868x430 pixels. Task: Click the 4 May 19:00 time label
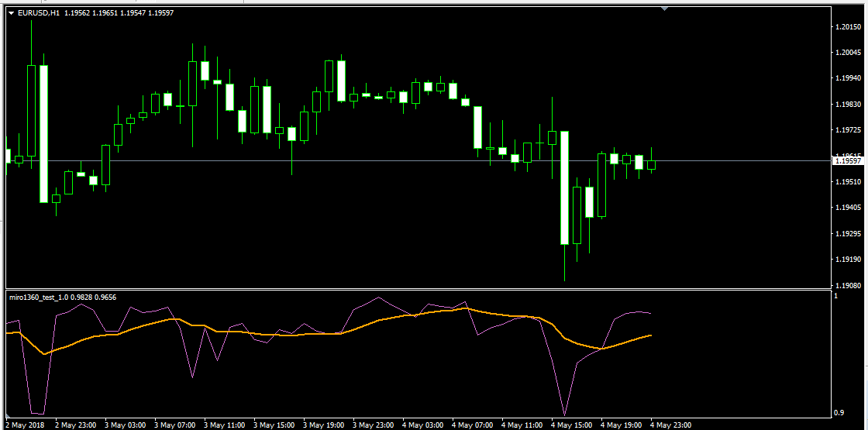click(622, 425)
